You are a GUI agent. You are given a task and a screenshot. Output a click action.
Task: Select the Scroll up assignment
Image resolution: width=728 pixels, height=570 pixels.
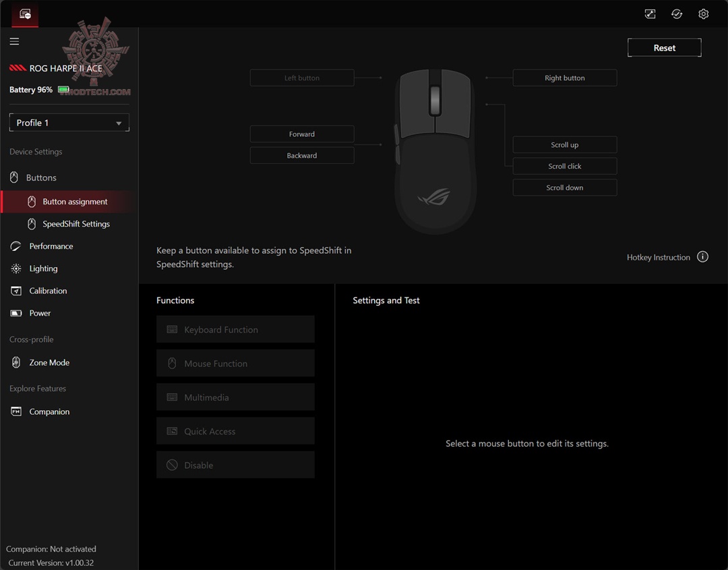pos(565,144)
